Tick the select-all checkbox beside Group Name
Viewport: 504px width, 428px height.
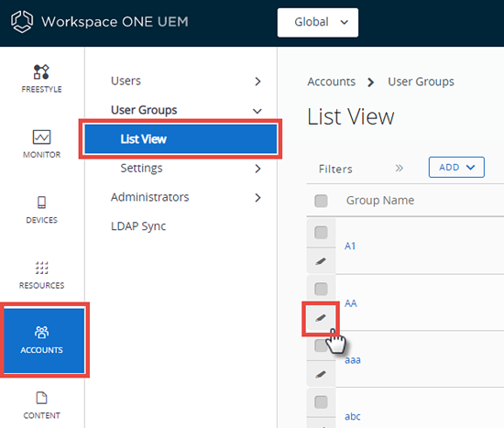coord(321,201)
